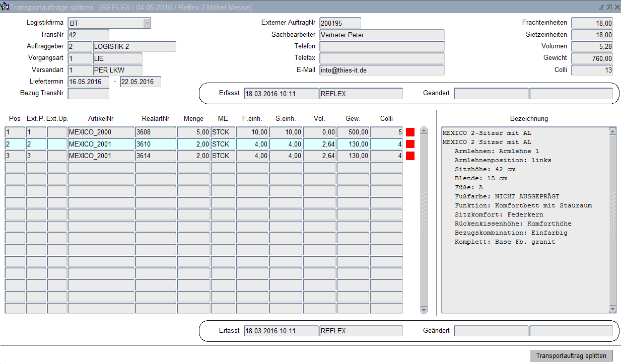Click the Externer AuftragNr field
The image size is (621, 364).
pos(340,23)
